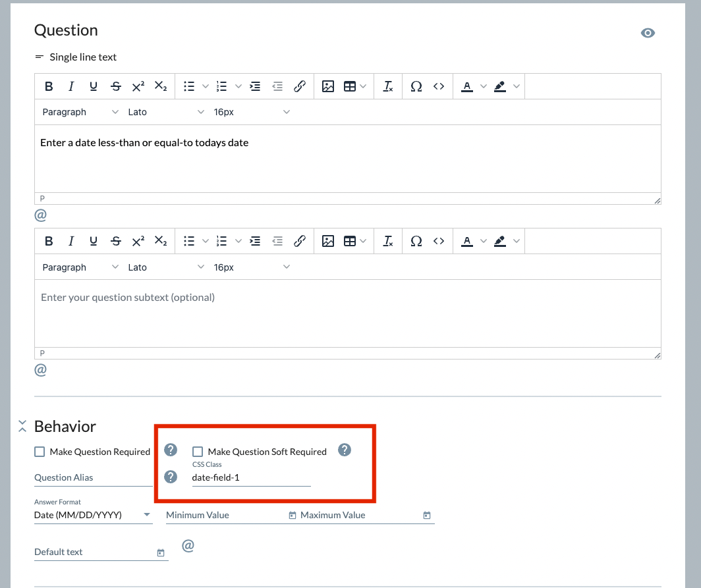
Task: Click inside the CSS Class input field
Action: (250, 477)
